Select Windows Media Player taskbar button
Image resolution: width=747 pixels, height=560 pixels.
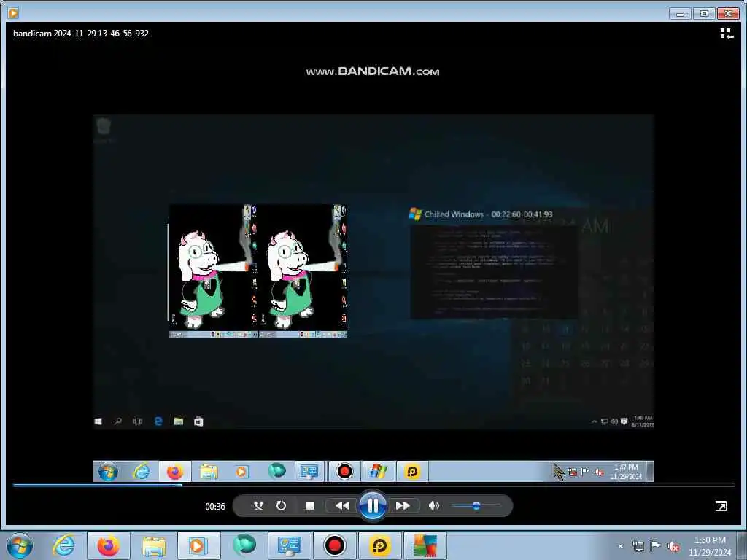[x=198, y=545]
